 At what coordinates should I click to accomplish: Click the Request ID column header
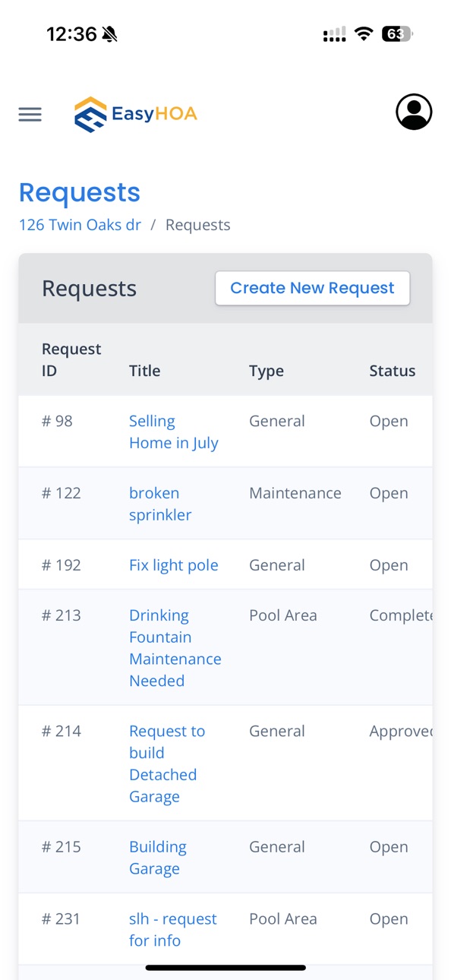71,360
